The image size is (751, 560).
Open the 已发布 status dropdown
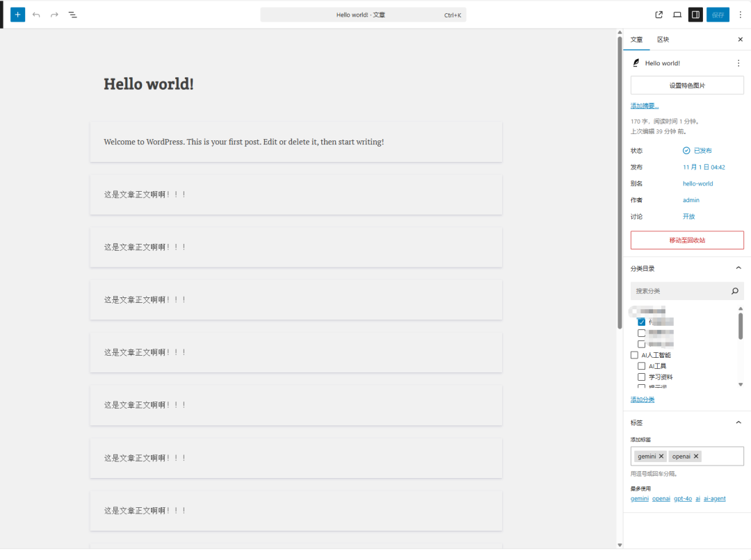click(697, 151)
